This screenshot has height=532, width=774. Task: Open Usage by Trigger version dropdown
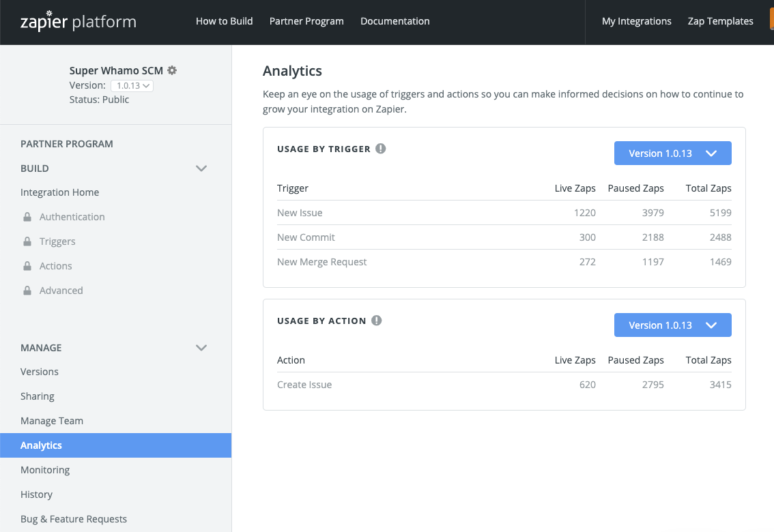pyautogui.click(x=672, y=153)
